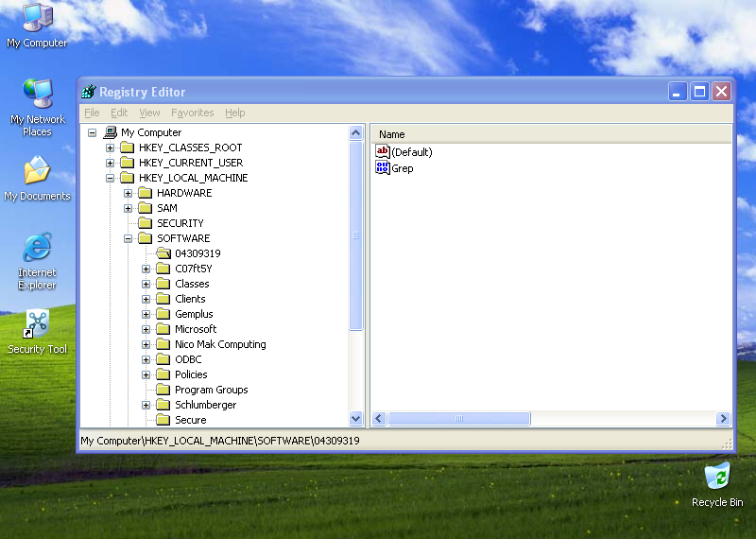This screenshot has width=756, height=539.
Task: Click the (Default) string value icon
Action: [x=383, y=152]
